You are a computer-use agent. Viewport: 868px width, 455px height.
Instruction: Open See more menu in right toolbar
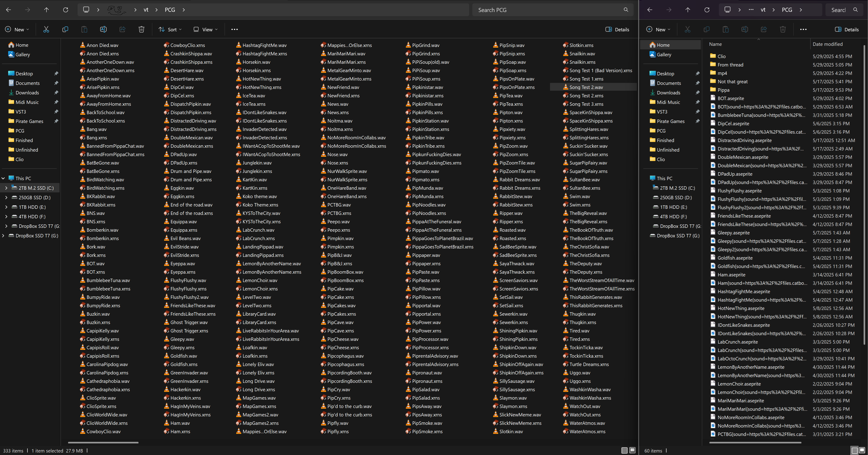(x=803, y=29)
